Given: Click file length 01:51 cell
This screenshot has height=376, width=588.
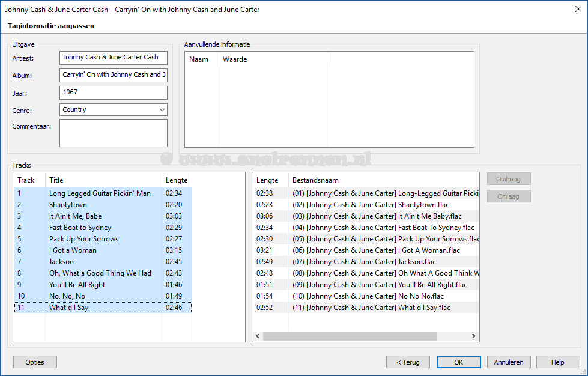Looking at the screenshot, I should pos(264,285).
